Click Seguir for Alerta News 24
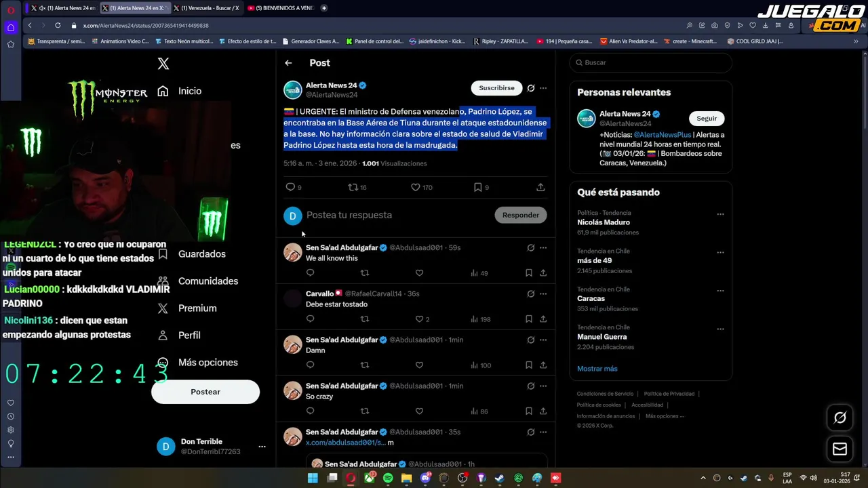The image size is (868, 488). [707, 119]
